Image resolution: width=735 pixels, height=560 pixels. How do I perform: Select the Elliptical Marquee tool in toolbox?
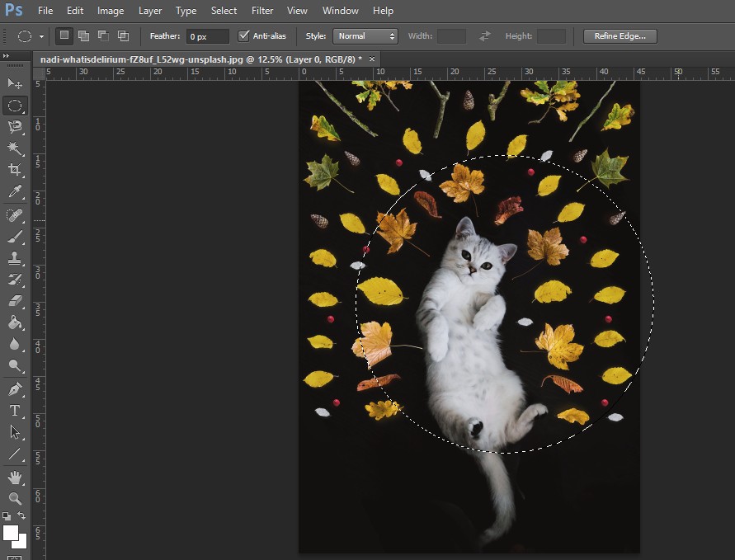tap(15, 106)
